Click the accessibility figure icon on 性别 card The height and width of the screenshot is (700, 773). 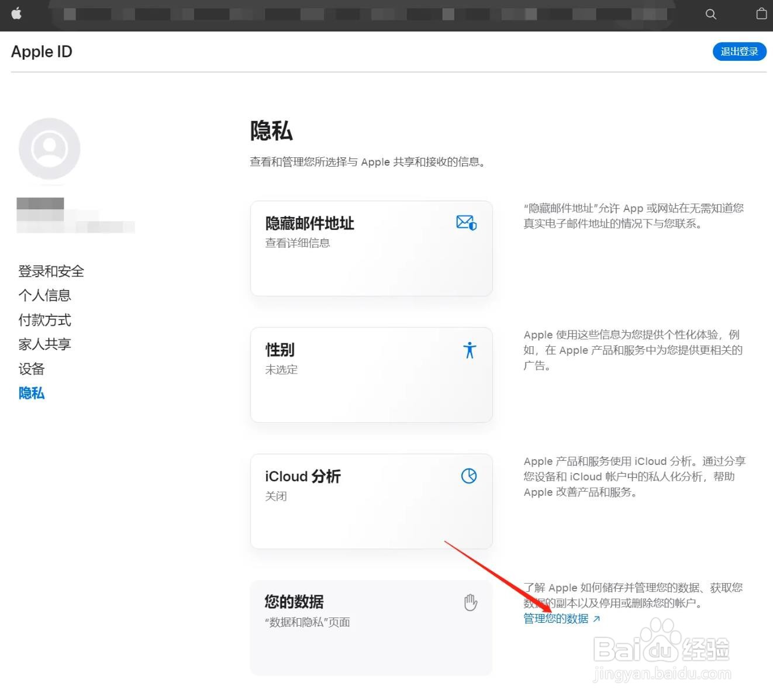[x=470, y=350]
